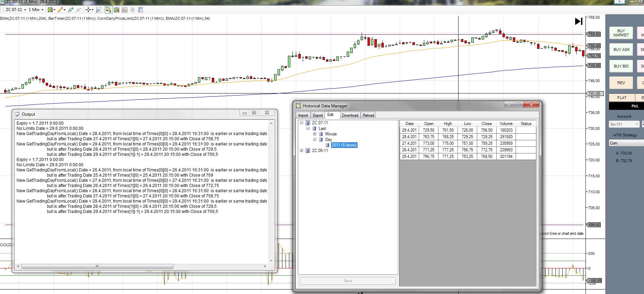Click the 699,50 price marker on axis
Screen dimensions: 644x294
(594, 225)
